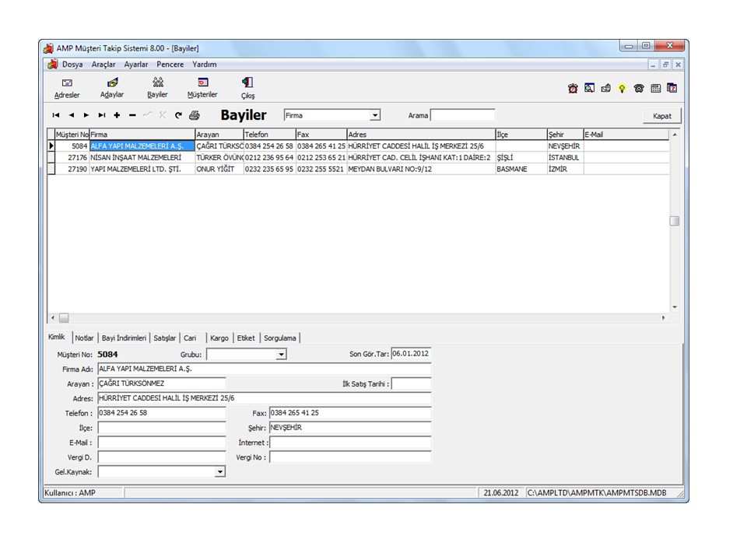Click the Son Gör.Tar date field
This screenshot has height=560, width=747.
point(411,354)
